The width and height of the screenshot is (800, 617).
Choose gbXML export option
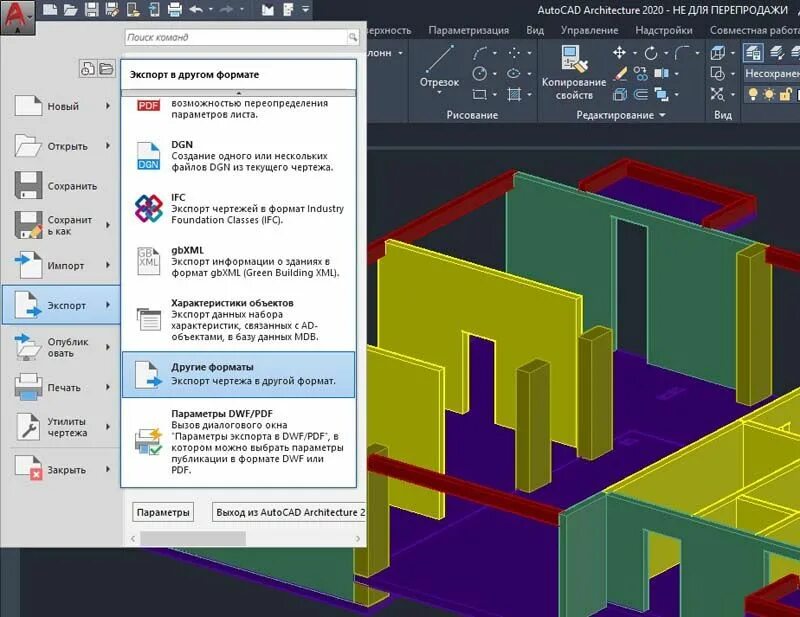238,261
